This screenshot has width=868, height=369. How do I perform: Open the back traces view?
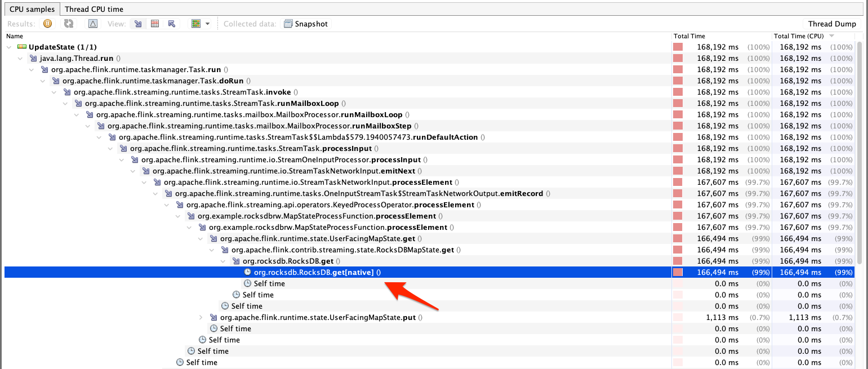(172, 24)
